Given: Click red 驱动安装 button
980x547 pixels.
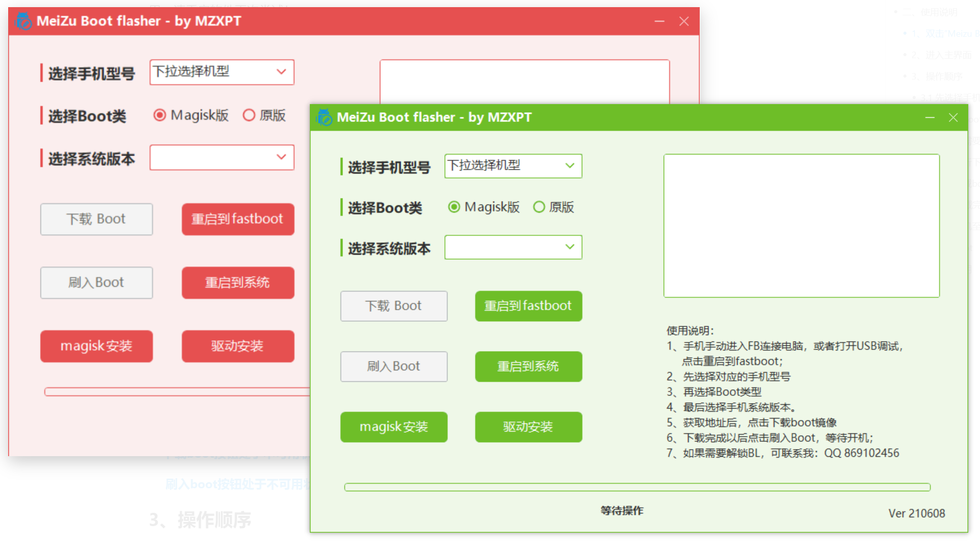Looking at the screenshot, I should (238, 346).
